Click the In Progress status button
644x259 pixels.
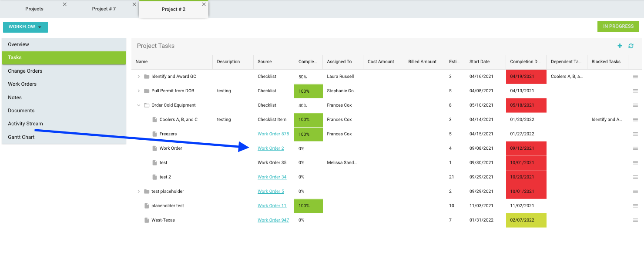pyautogui.click(x=618, y=27)
